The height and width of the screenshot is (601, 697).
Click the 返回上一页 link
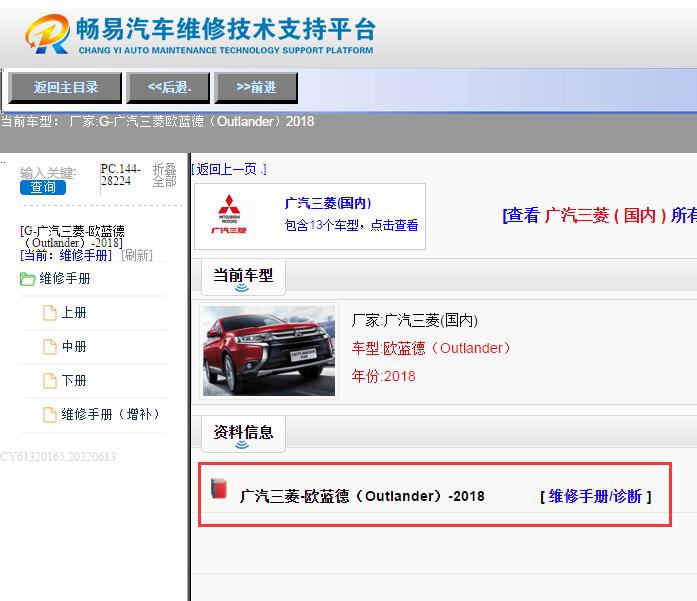pyautogui.click(x=229, y=169)
